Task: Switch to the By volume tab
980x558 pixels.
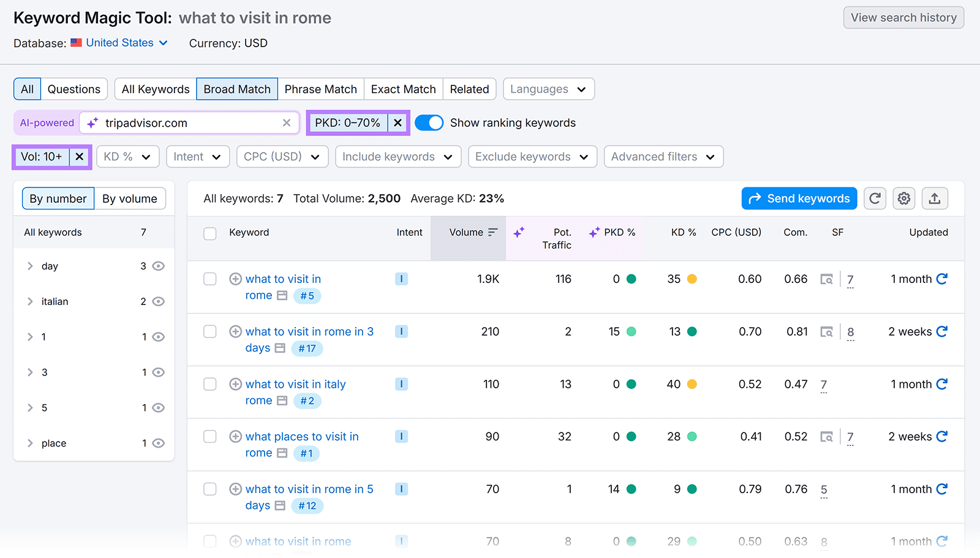Action: pos(129,198)
